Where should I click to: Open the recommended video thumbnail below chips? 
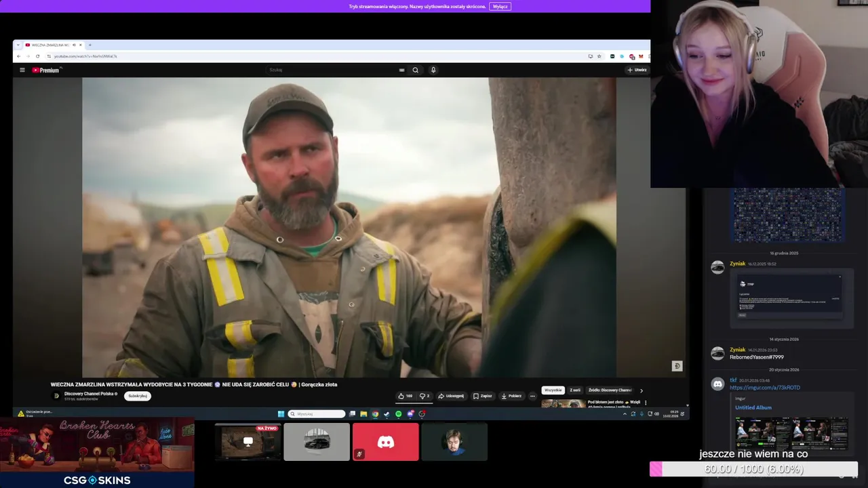pos(563,403)
